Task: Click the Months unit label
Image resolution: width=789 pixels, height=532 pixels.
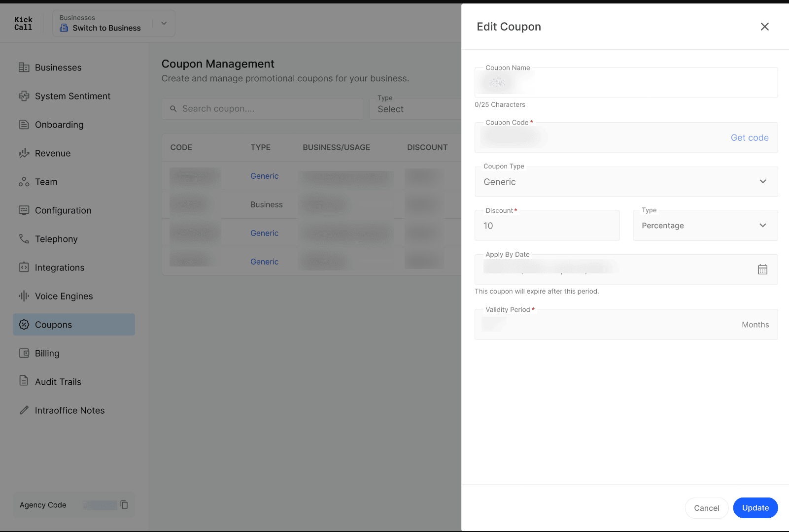Action: [x=755, y=325]
